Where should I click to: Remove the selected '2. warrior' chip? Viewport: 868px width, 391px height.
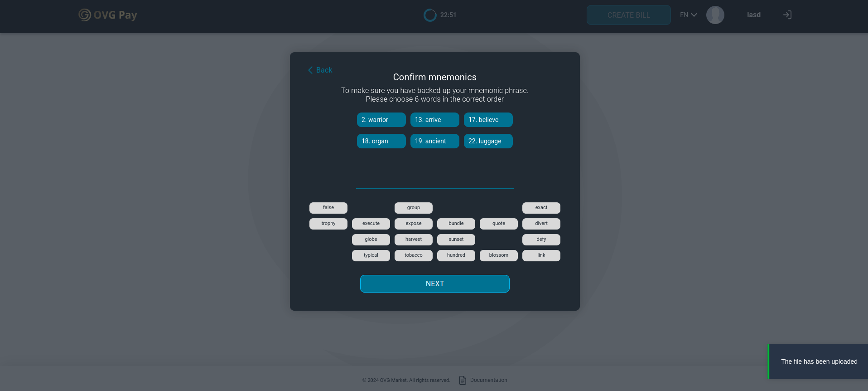click(381, 120)
